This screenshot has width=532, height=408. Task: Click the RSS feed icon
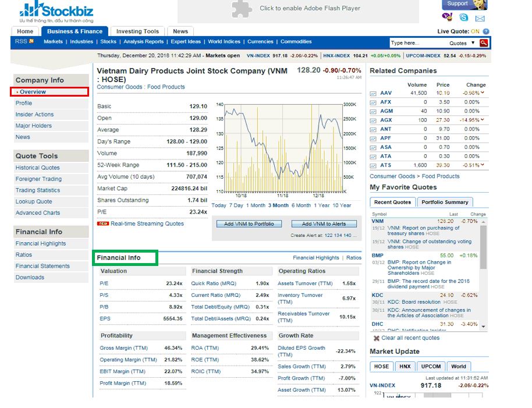(31, 41)
